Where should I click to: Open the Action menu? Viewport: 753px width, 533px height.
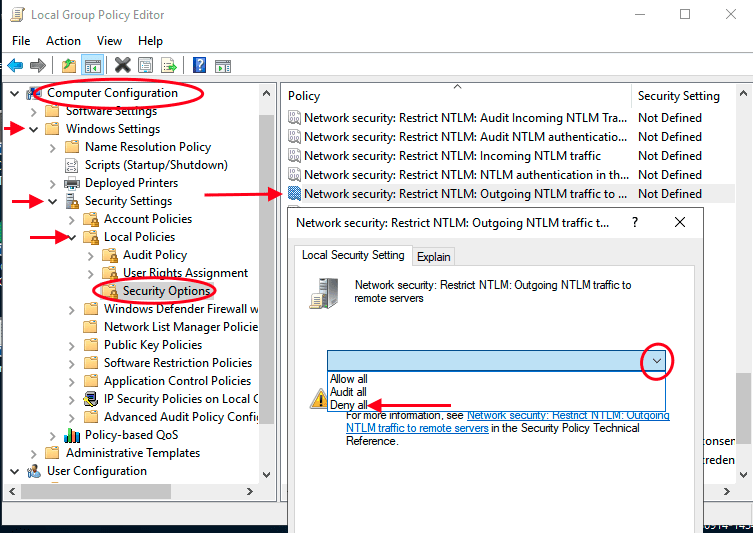[x=63, y=41]
